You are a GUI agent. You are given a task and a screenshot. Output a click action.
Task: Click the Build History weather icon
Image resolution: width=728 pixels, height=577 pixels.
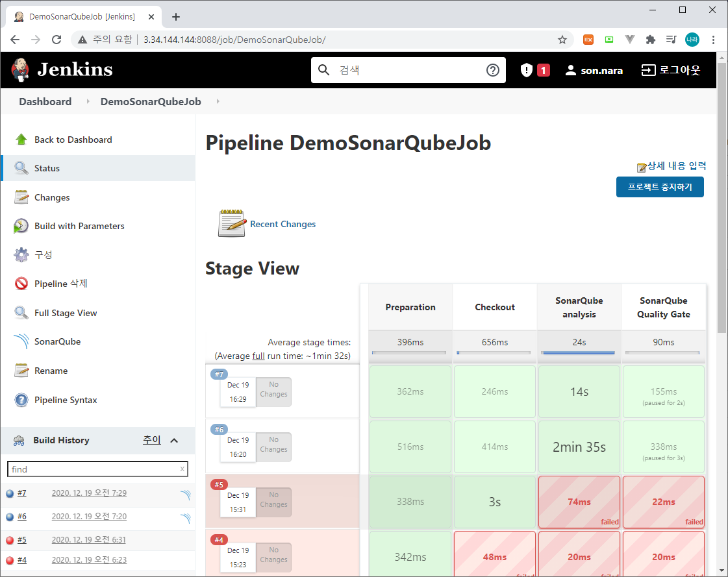pos(19,441)
